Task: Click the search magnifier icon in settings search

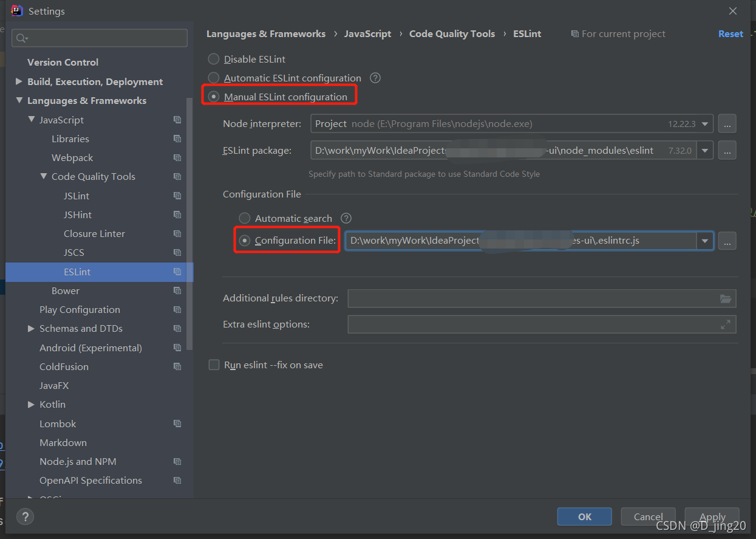Action: coord(21,38)
